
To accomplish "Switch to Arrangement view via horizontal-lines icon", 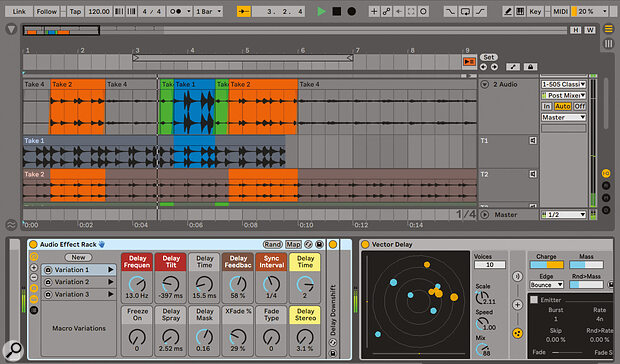I will click(608, 29).
